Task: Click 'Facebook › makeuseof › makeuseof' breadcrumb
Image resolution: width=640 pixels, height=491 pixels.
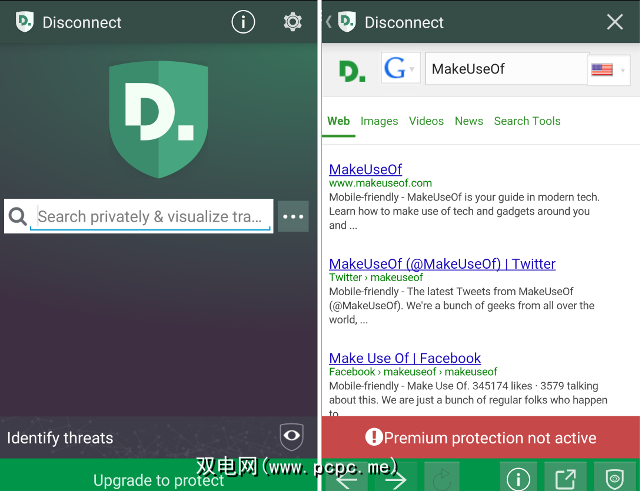Action: [x=413, y=372]
